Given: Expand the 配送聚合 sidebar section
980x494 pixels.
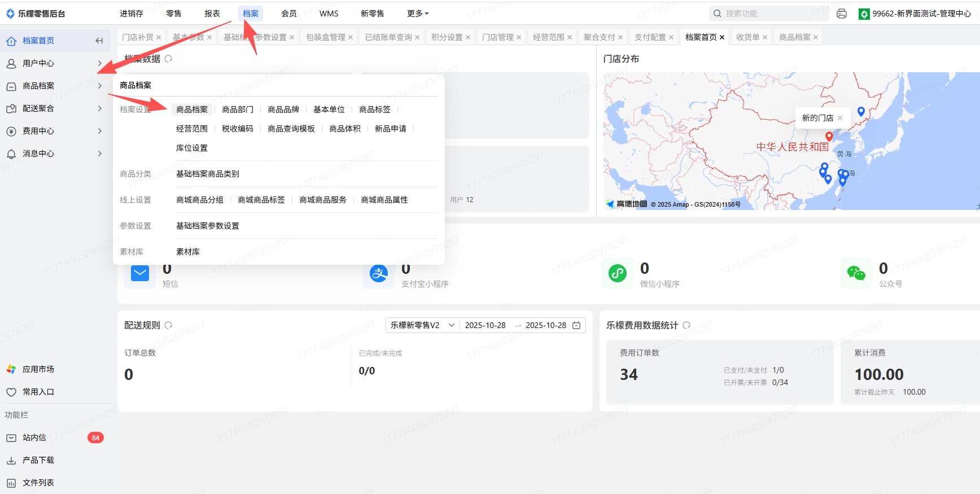Looking at the screenshot, I should [55, 108].
